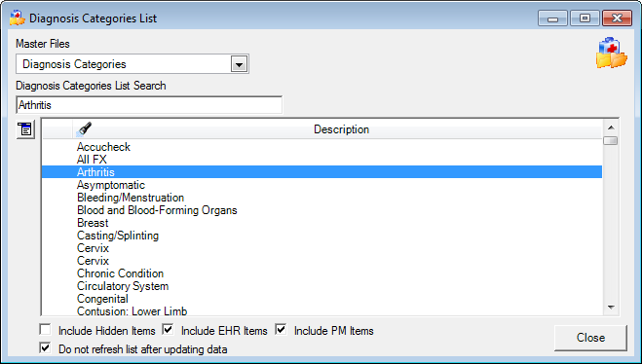The height and width of the screenshot is (364, 642).
Task: Uncheck Include EHR Items
Action: click(168, 329)
